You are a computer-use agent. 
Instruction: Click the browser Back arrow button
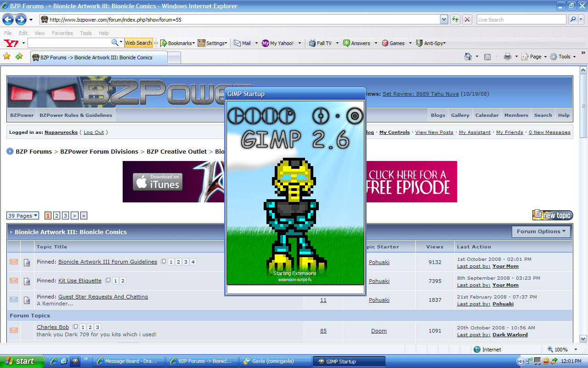coord(8,19)
